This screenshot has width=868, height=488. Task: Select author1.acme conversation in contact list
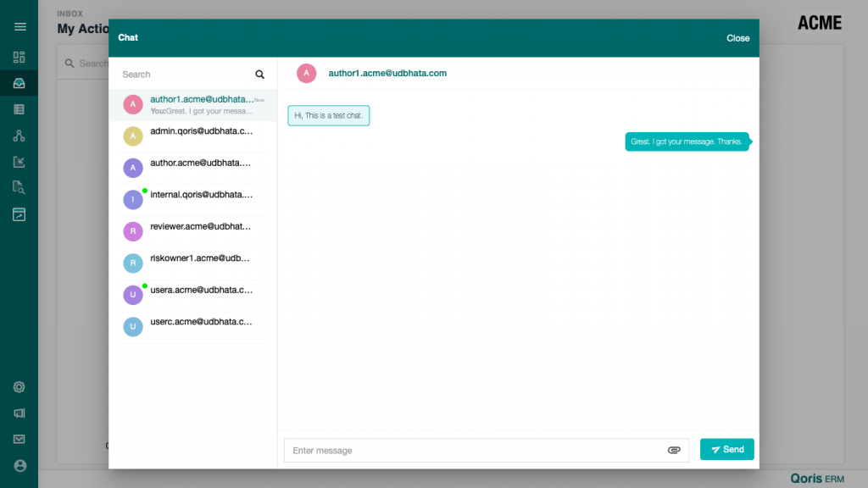click(193, 104)
